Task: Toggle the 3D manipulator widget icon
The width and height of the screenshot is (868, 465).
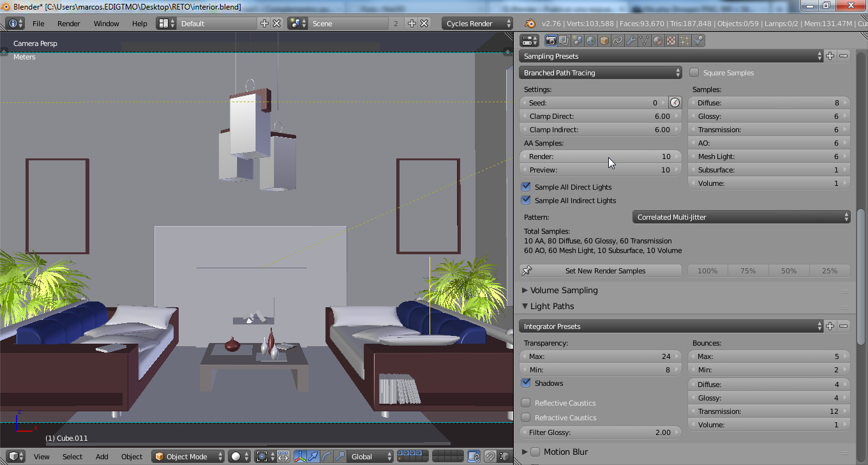Action: pyautogui.click(x=300, y=457)
